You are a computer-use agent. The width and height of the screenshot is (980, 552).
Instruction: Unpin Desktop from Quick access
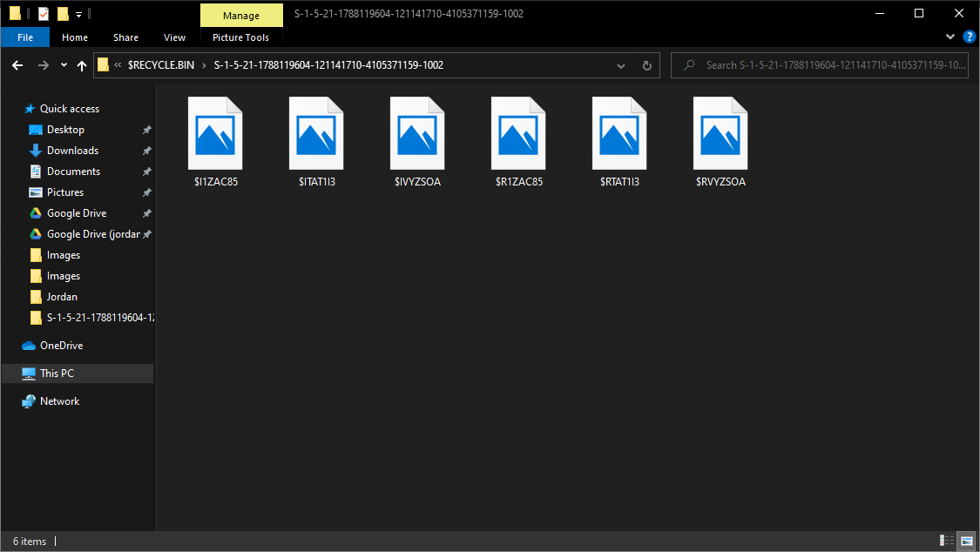[x=147, y=129]
